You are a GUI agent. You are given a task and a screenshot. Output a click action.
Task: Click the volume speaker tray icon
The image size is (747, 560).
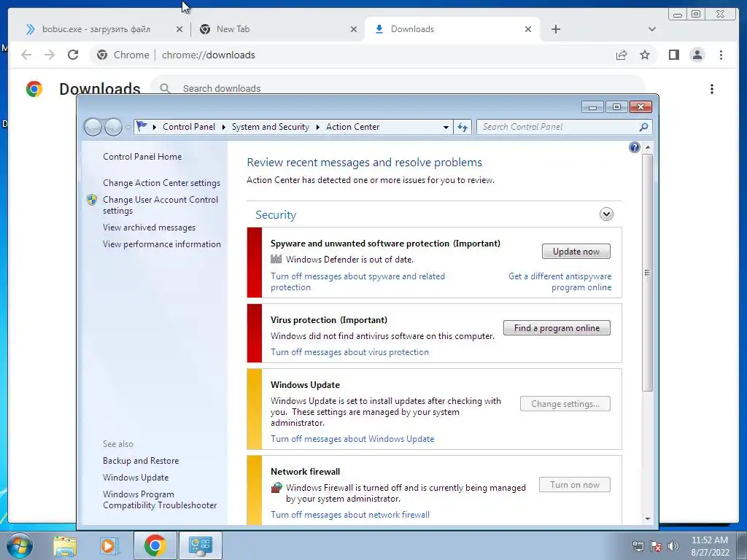pos(673,546)
